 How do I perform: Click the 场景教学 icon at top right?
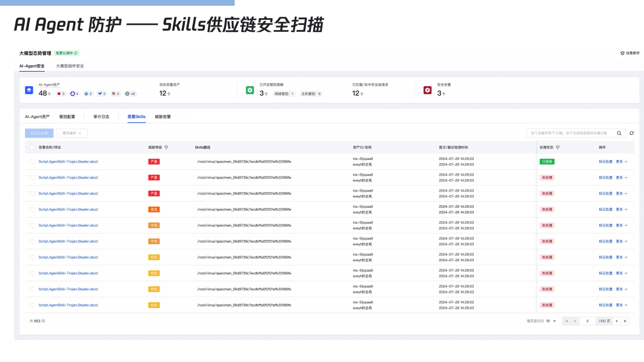click(623, 52)
